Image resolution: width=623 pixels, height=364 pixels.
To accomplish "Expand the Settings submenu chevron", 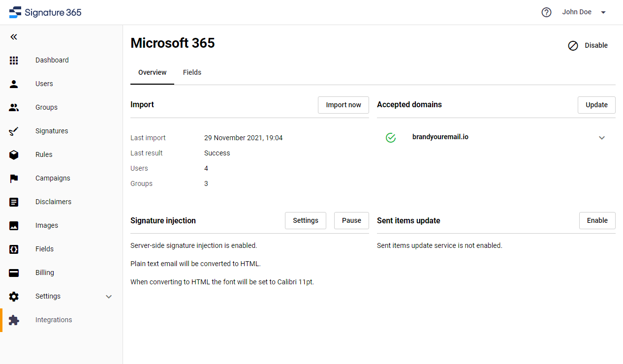I will pos(109,297).
